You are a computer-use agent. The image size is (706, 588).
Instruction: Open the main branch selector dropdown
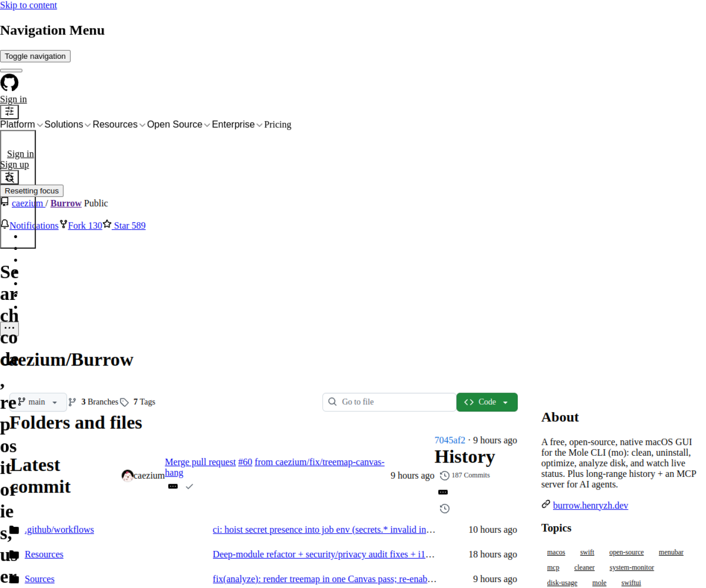tap(38, 402)
